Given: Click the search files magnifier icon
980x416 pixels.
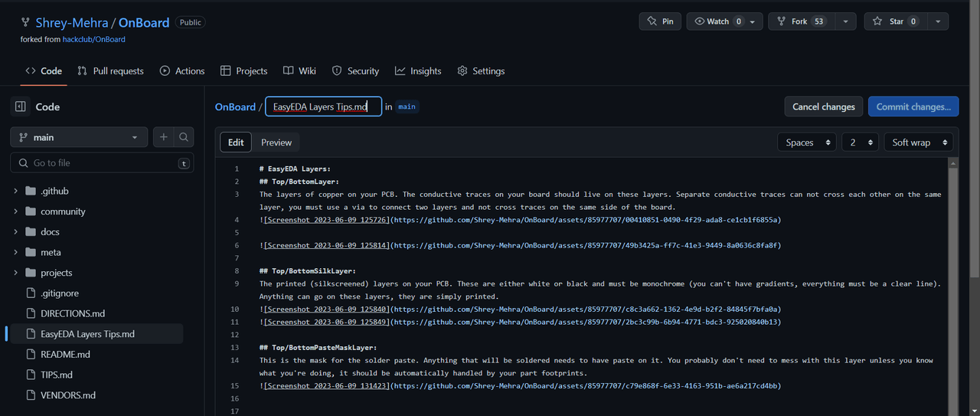Looking at the screenshot, I should coord(184,137).
